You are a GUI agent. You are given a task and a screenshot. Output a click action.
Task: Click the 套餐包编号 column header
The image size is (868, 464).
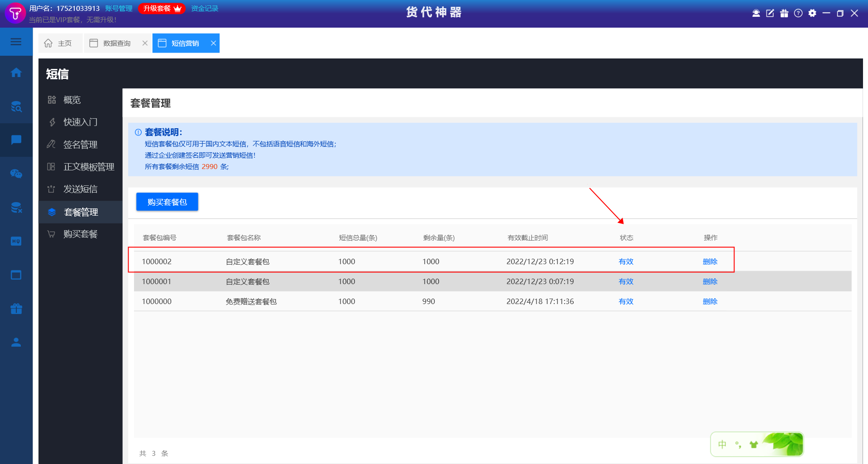[x=159, y=238]
